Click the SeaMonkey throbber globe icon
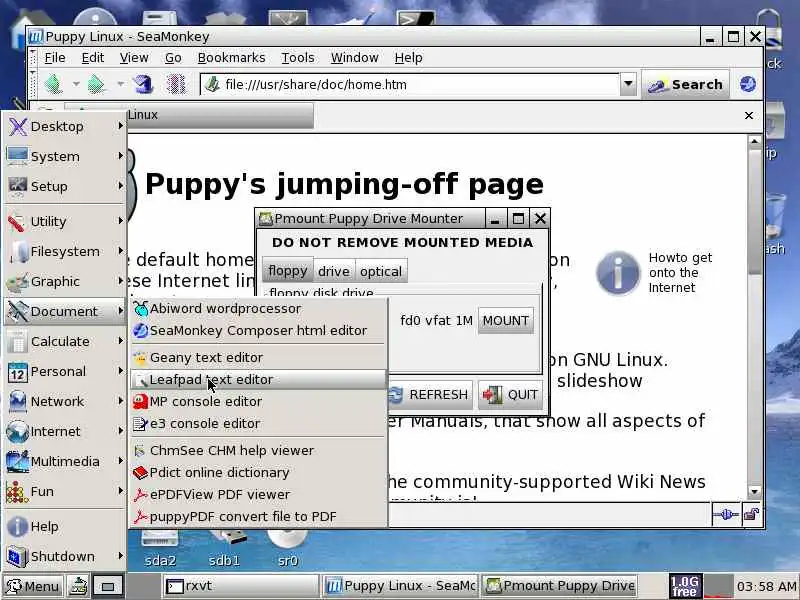800x600 pixels. 747,84
